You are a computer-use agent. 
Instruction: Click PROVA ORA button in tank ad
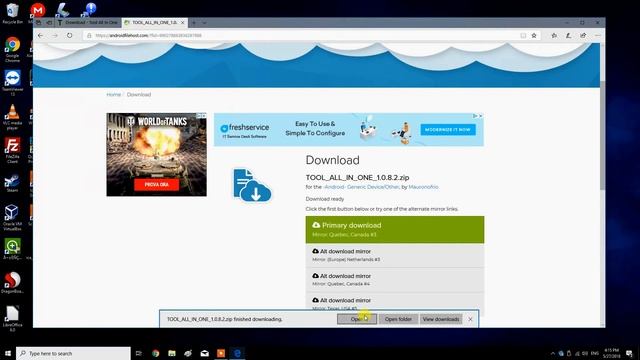tap(156, 184)
